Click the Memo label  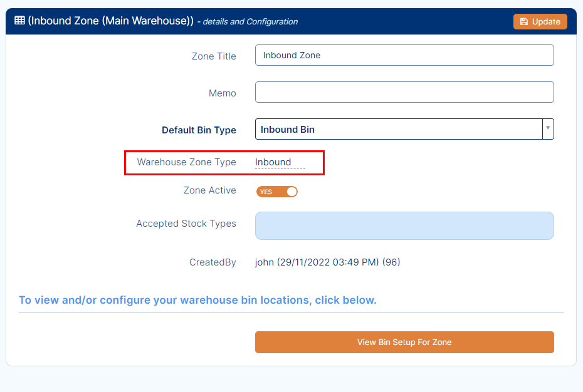(223, 93)
